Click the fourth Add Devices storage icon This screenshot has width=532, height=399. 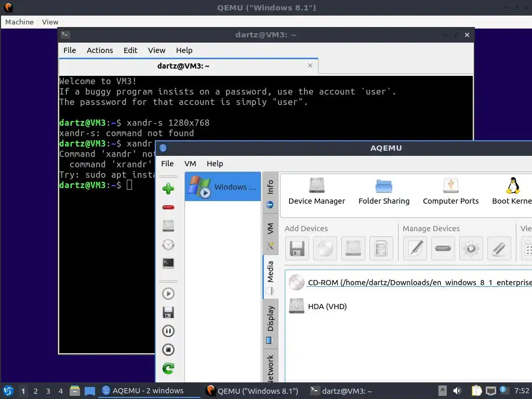[x=381, y=248]
